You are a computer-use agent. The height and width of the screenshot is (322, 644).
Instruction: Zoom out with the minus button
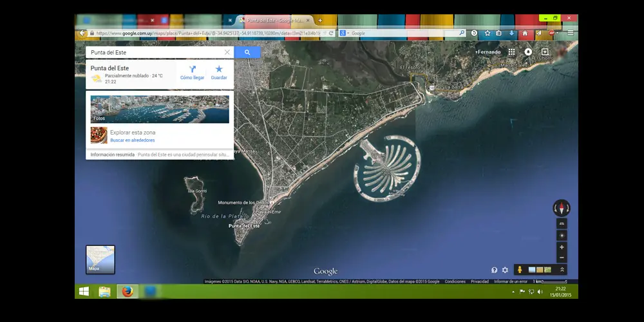[562, 258]
